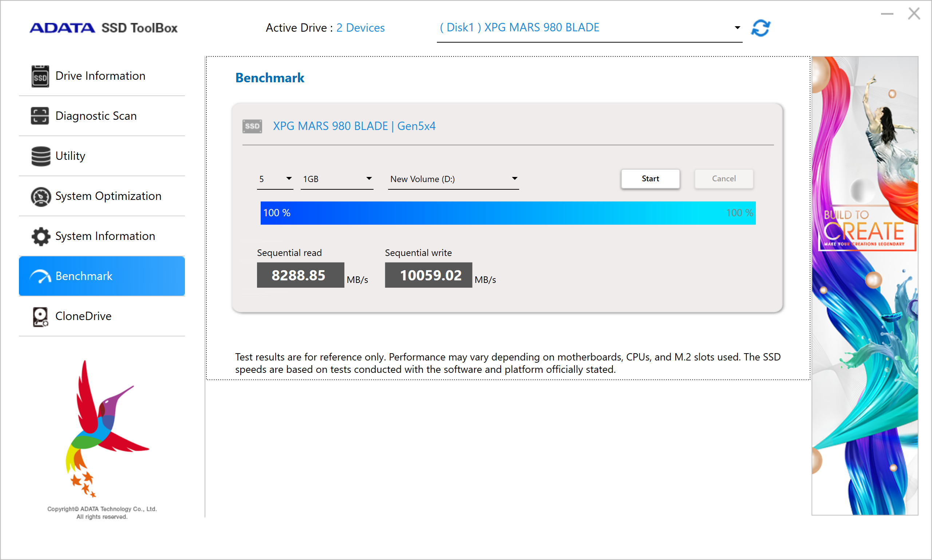
Task: Click the System Information gear icon
Action: pyautogui.click(x=41, y=236)
